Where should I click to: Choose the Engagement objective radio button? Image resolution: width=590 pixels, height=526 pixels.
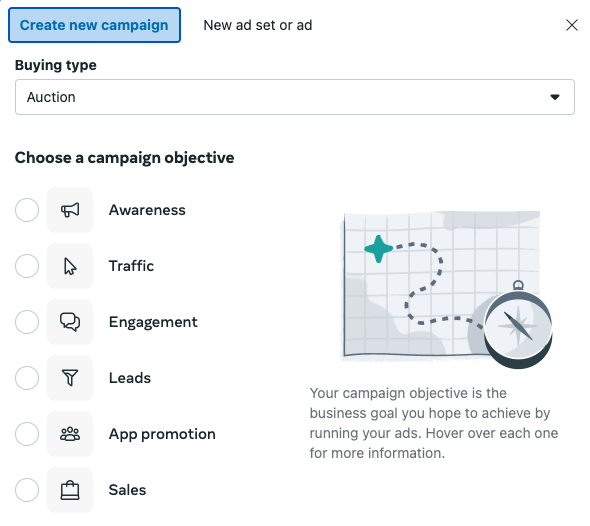pyautogui.click(x=27, y=322)
